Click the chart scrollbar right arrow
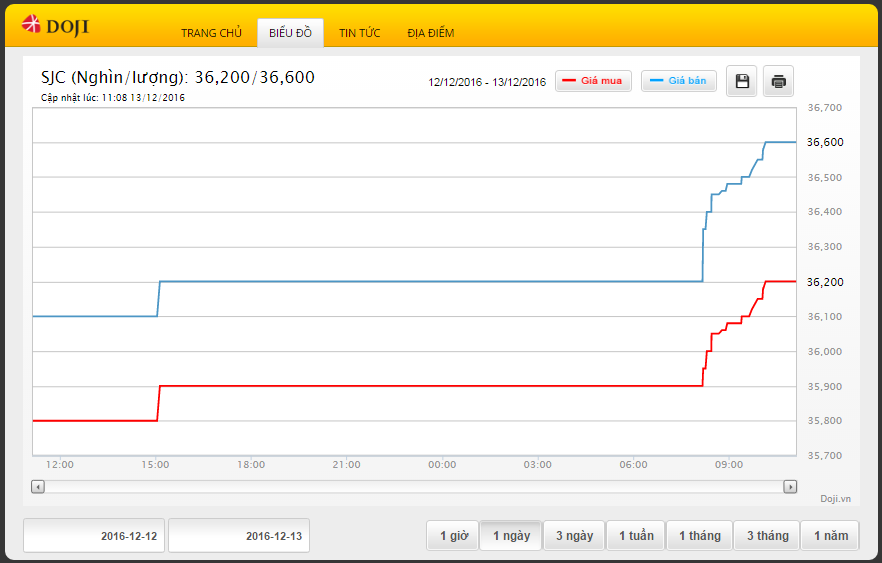 pyautogui.click(x=790, y=487)
